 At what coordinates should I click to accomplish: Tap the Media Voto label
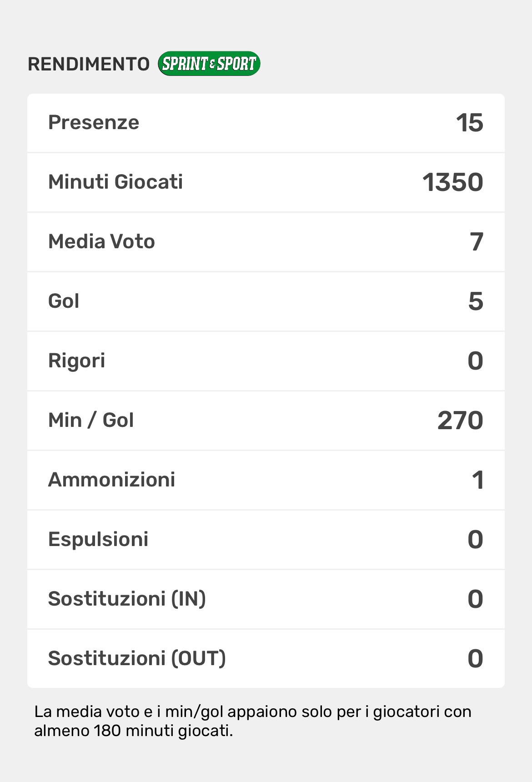101,241
